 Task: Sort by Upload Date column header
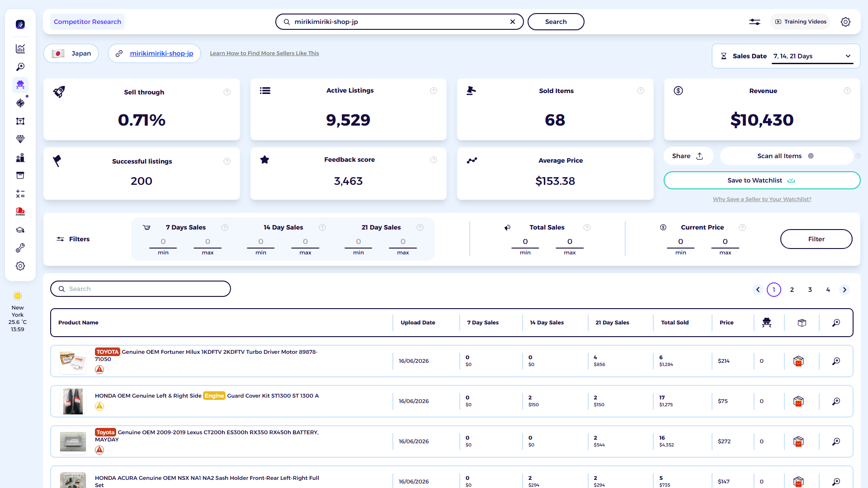click(418, 323)
